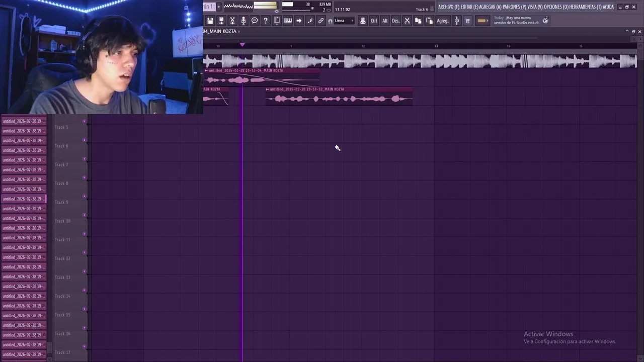644x362 pixels.
Task: Open the speech bubble info icon
Action: click(x=255, y=21)
